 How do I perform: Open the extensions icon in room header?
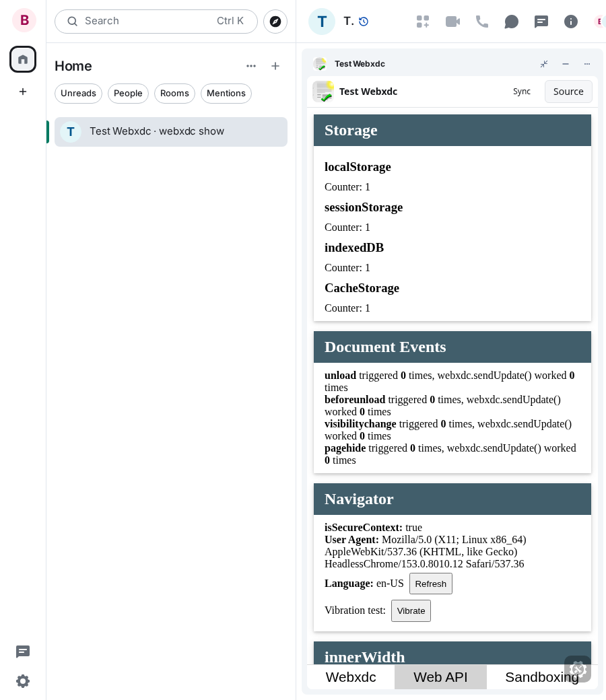click(x=423, y=22)
